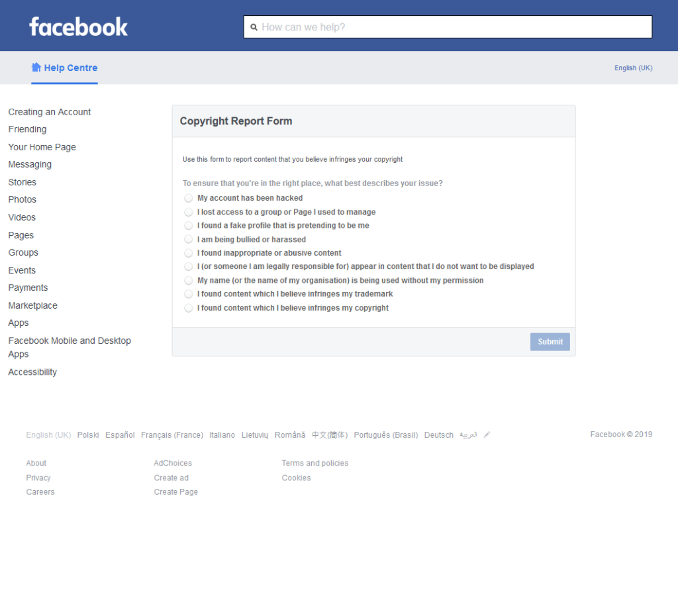Open the Create Page footer link
The image size is (678, 616).
pyautogui.click(x=176, y=492)
